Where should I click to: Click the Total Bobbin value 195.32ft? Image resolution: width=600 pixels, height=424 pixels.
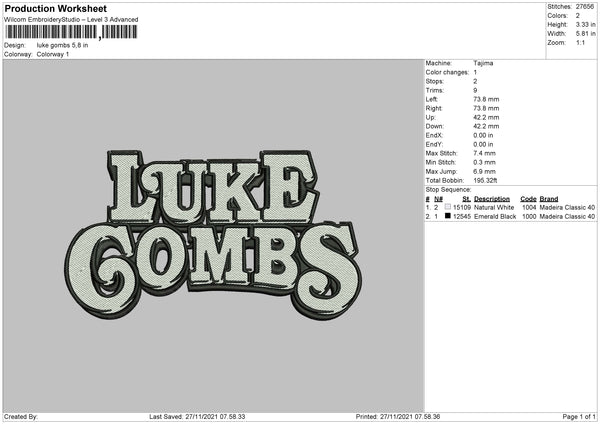pyautogui.click(x=485, y=181)
